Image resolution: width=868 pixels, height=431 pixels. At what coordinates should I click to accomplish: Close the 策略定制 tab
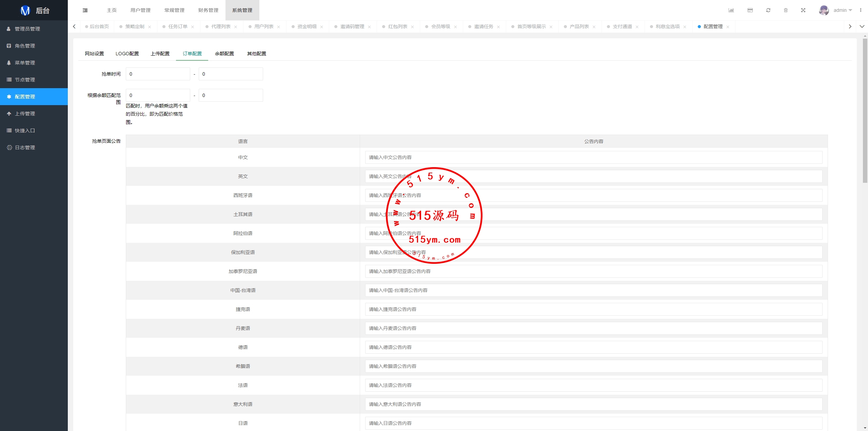click(150, 27)
